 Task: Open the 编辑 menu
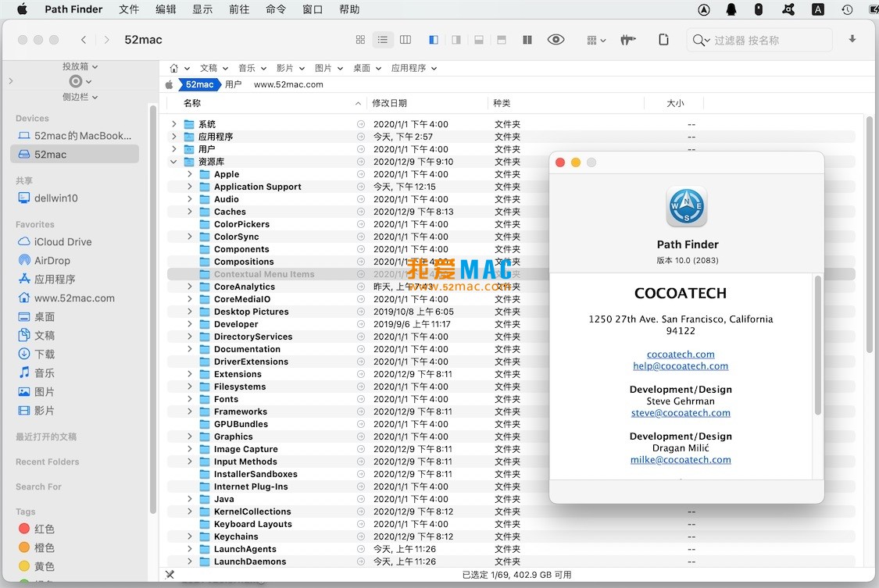tap(166, 9)
